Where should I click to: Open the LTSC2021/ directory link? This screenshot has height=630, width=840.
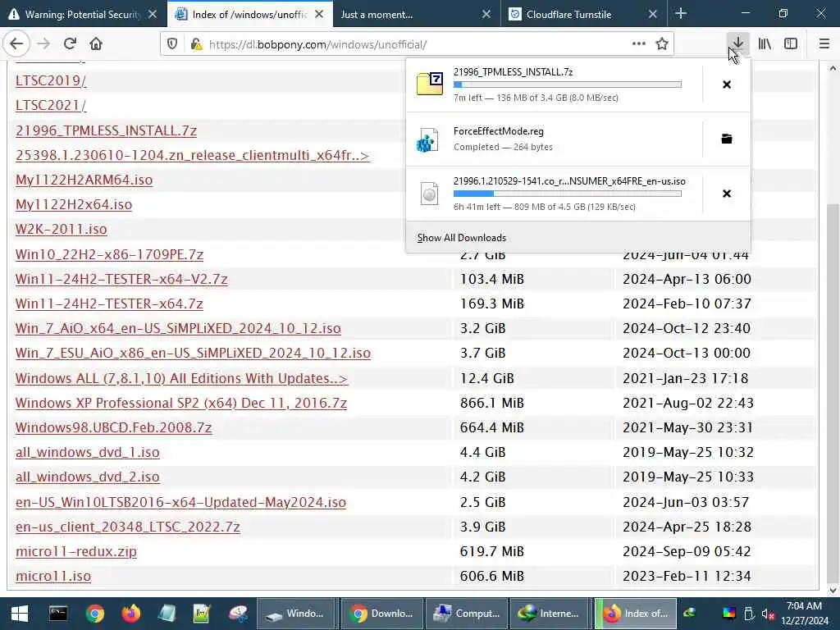(x=51, y=106)
